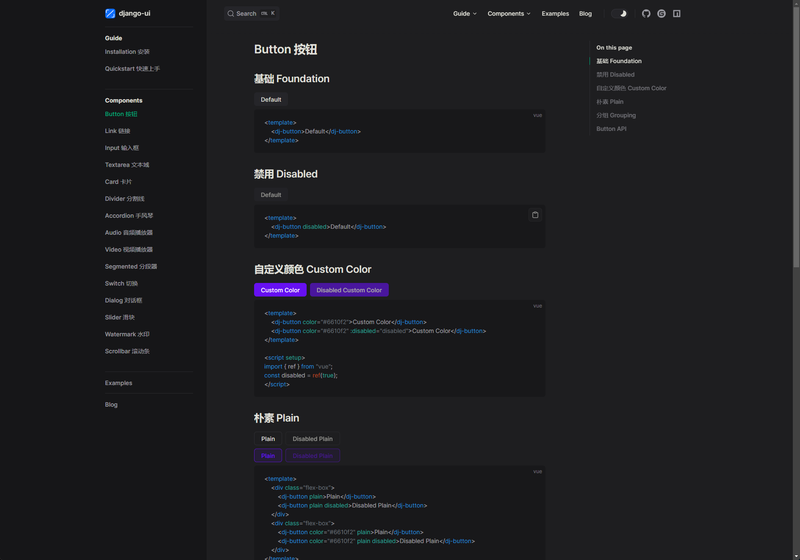Viewport: 800px width, 560px height.
Task: Open Scrollbar 滚动条 component page
Action: coord(127,351)
